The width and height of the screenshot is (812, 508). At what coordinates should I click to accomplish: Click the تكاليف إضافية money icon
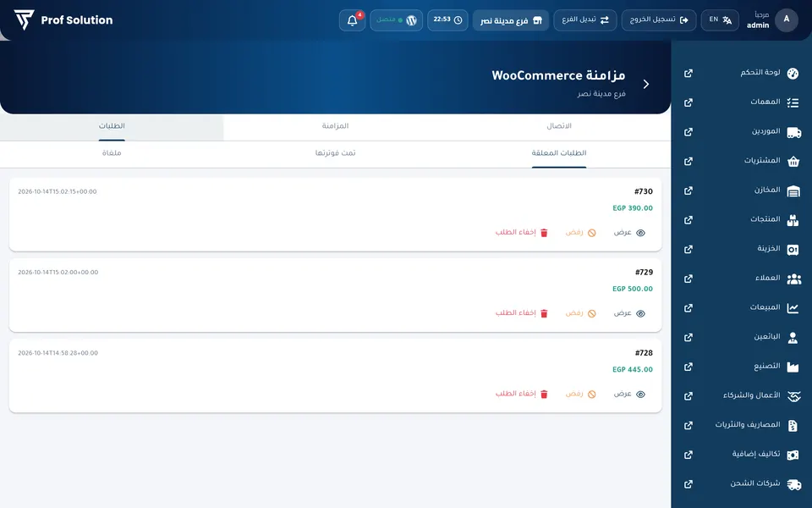793,456
